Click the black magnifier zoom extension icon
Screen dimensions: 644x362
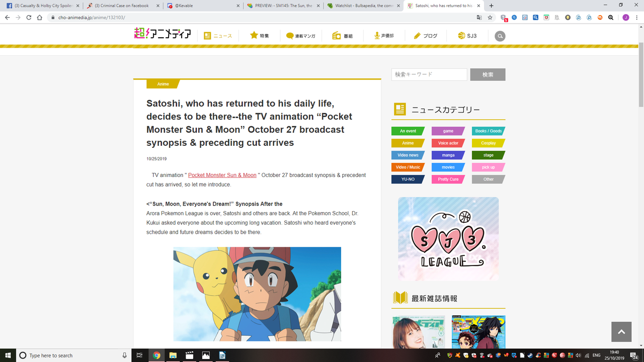610,17
